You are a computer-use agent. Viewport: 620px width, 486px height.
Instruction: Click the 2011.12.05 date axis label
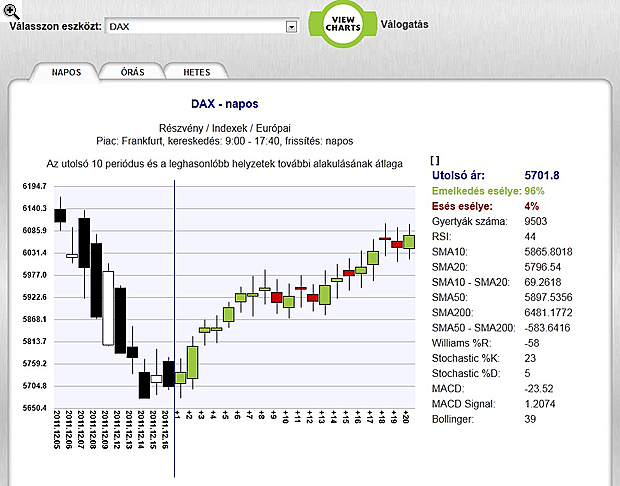pos(57,430)
